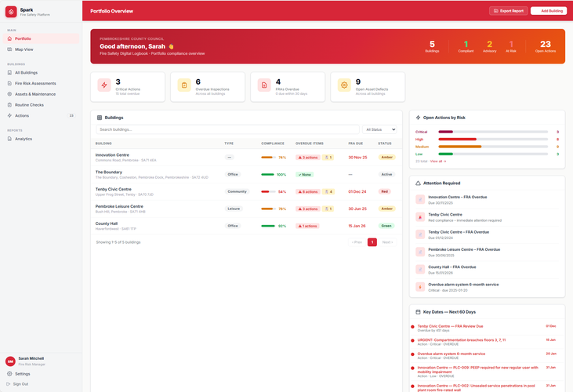Screen dimensions: 573x392
Task: Click Export Report button
Action: pos(508,11)
